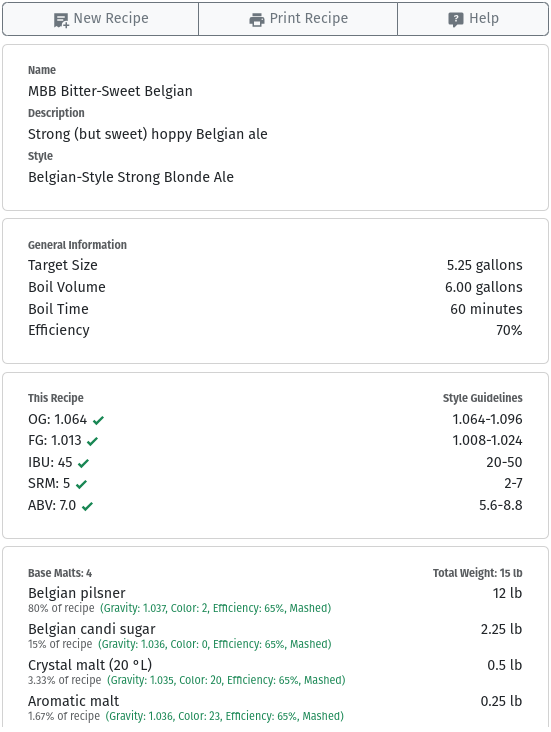Select the description text Strong hoppy Belgian ale

pyautogui.click(x=148, y=134)
